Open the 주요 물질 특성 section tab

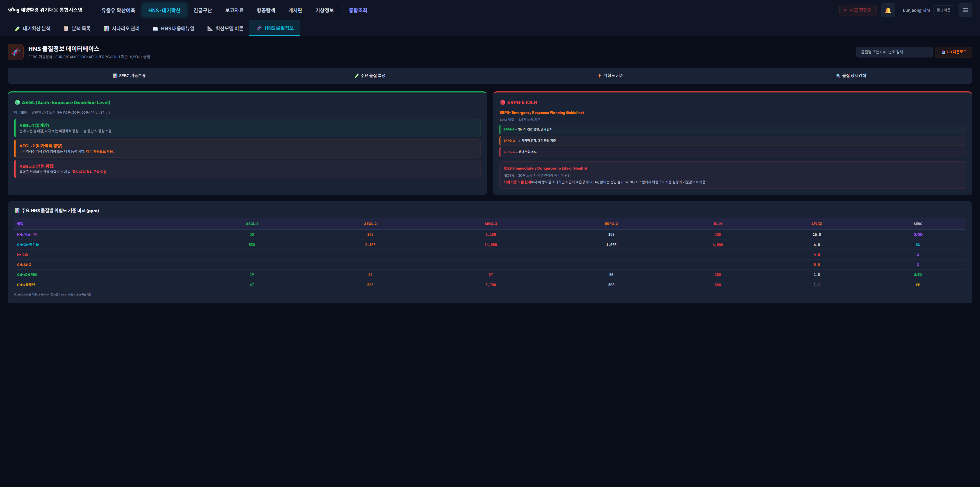370,76
